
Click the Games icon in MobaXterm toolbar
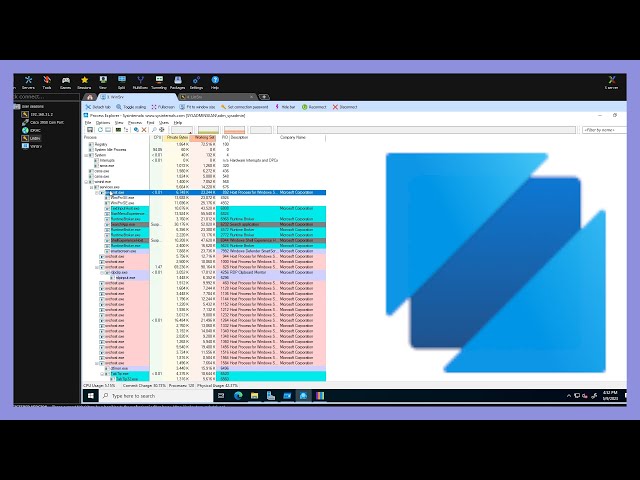pyautogui.click(x=65, y=82)
